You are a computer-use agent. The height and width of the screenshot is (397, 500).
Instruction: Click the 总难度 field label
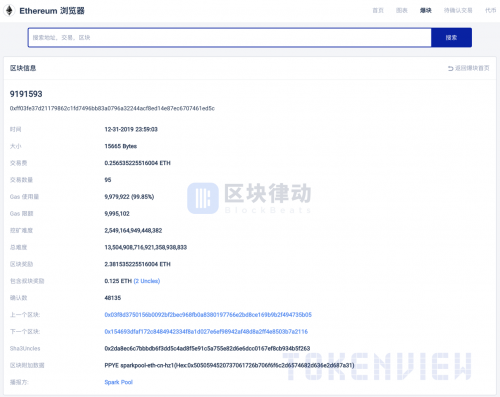point(18,247)
